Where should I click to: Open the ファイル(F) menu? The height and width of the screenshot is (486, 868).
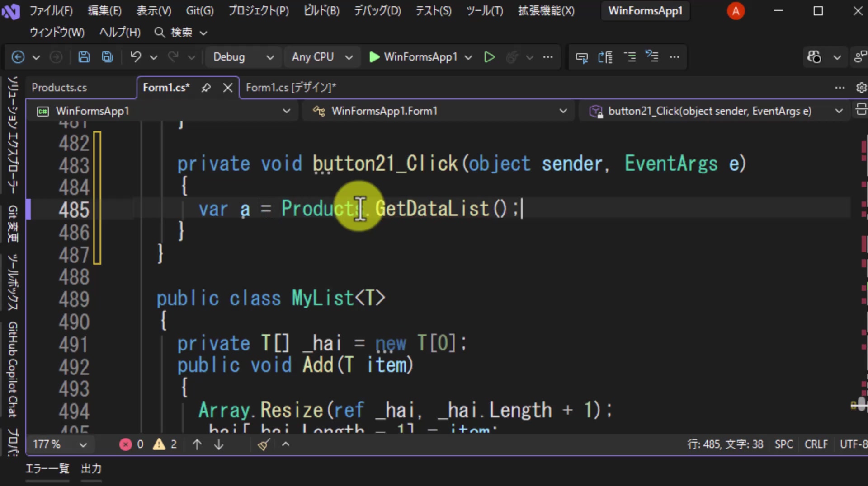click(51, 11)
